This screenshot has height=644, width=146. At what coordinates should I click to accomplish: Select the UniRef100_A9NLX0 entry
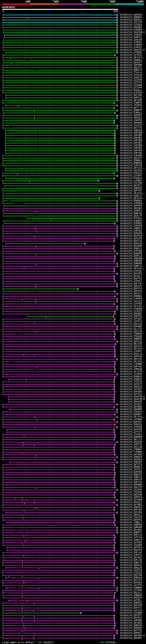(131, 249)
